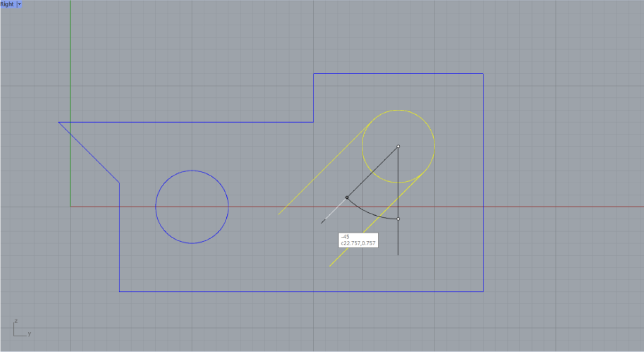Click the Right viewport title label
Viewport: 644px width, 352px height.
[x=7, y=4]
